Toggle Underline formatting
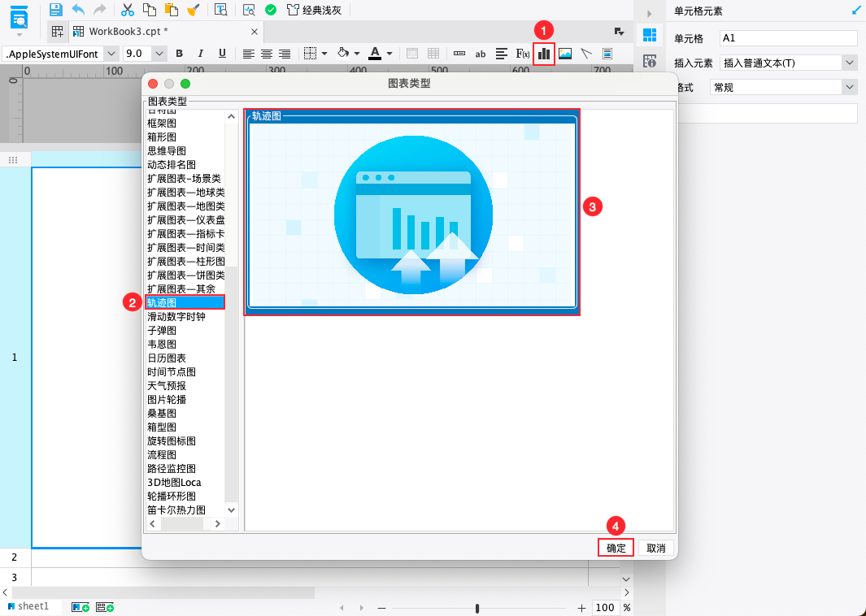The width and height of the screenshot is (866, 616). [222, 54]
